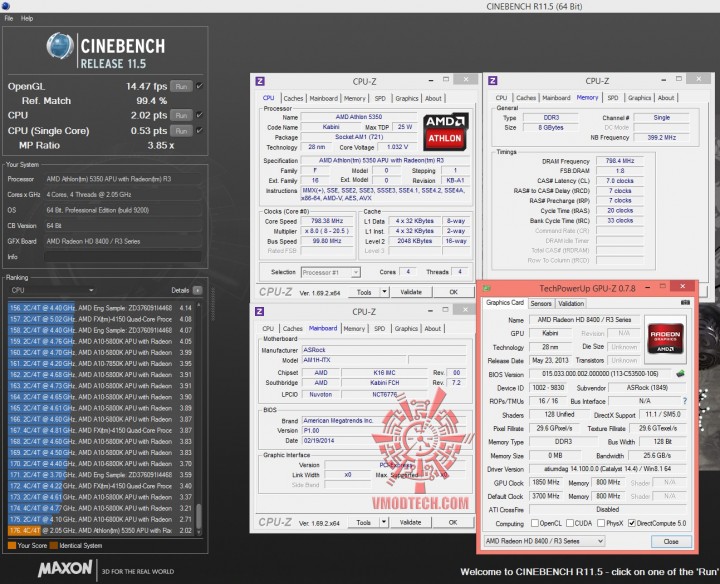Click the CAS# Latency 7.0 clocks value
Image resolution: width=720 pixels, height=584 pixels.
[619, 181]
